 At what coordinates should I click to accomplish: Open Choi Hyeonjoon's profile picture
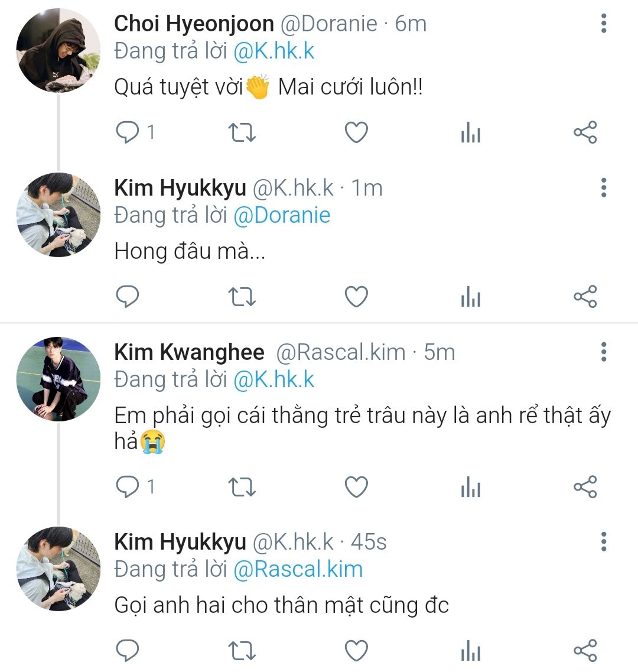(58, 50)
